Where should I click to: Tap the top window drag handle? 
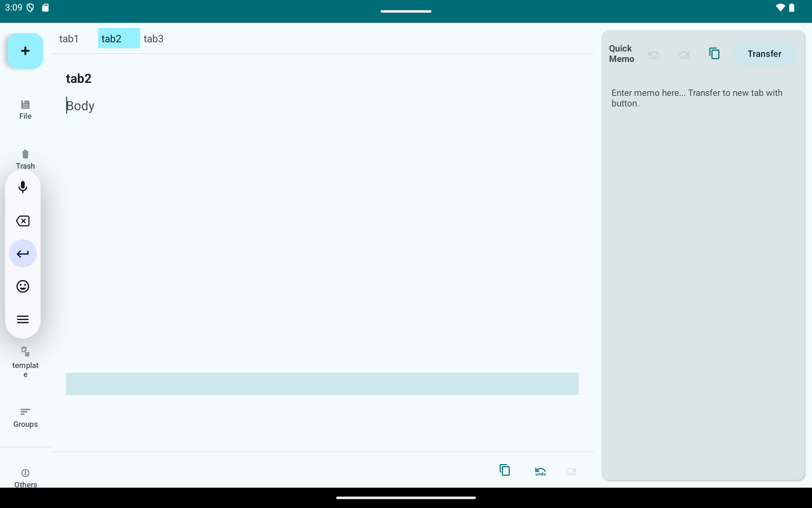406,11
